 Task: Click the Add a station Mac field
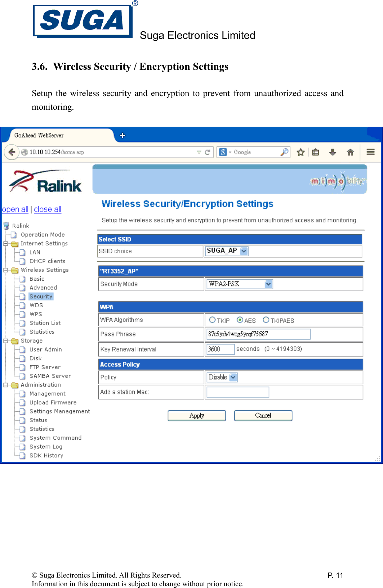pos(238,392)
